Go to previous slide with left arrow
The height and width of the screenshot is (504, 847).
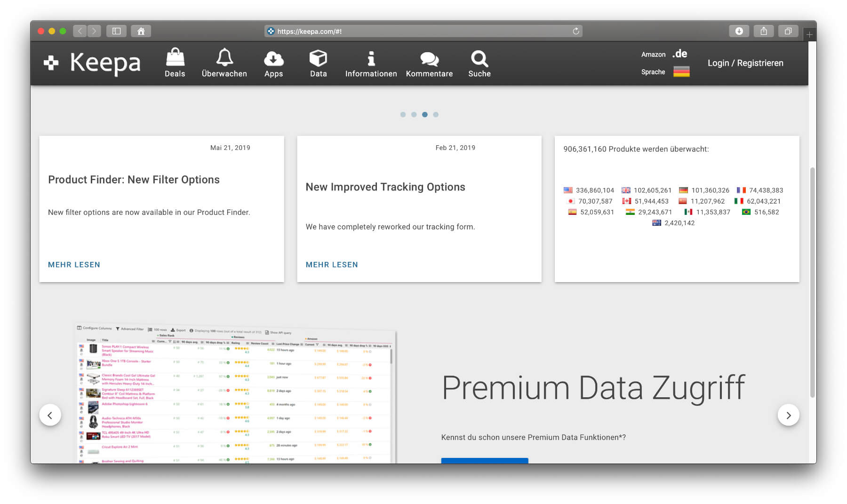click(x=50, y=415)
